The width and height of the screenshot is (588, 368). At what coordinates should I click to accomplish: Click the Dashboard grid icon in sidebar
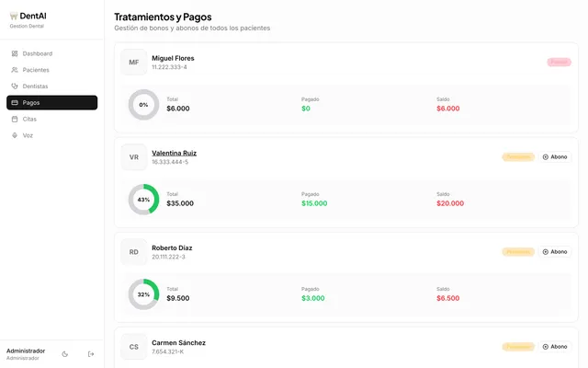click(x=15, y=53)
